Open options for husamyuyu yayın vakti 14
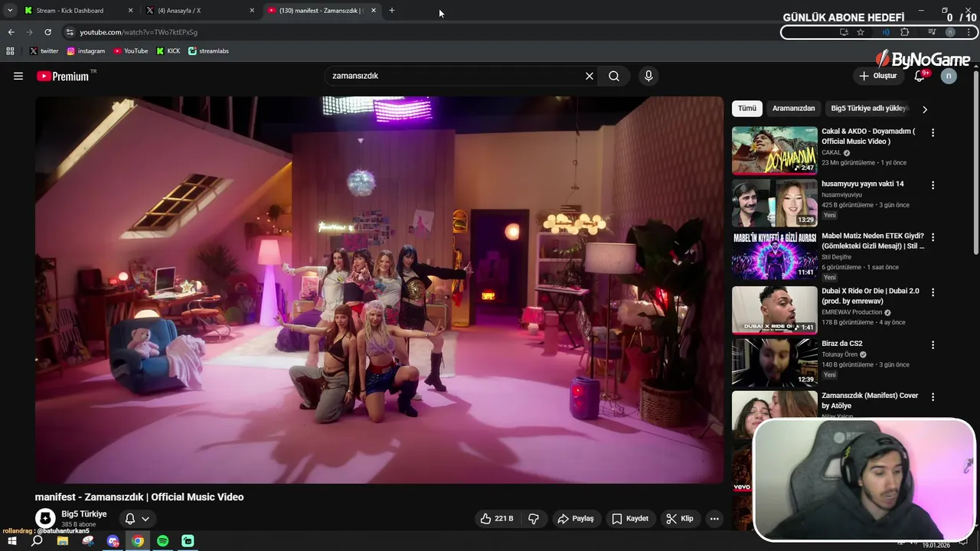The width and height of the screenshot is (980, 551). (x=933, y=185)
